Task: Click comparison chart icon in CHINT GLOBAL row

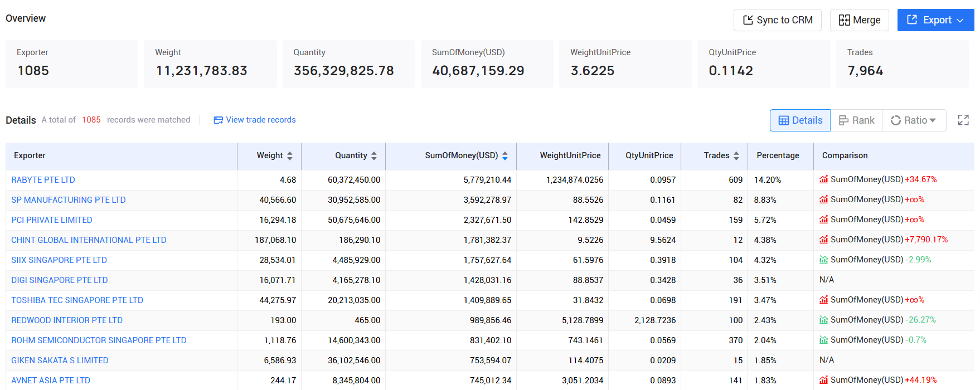Action: 823,240
